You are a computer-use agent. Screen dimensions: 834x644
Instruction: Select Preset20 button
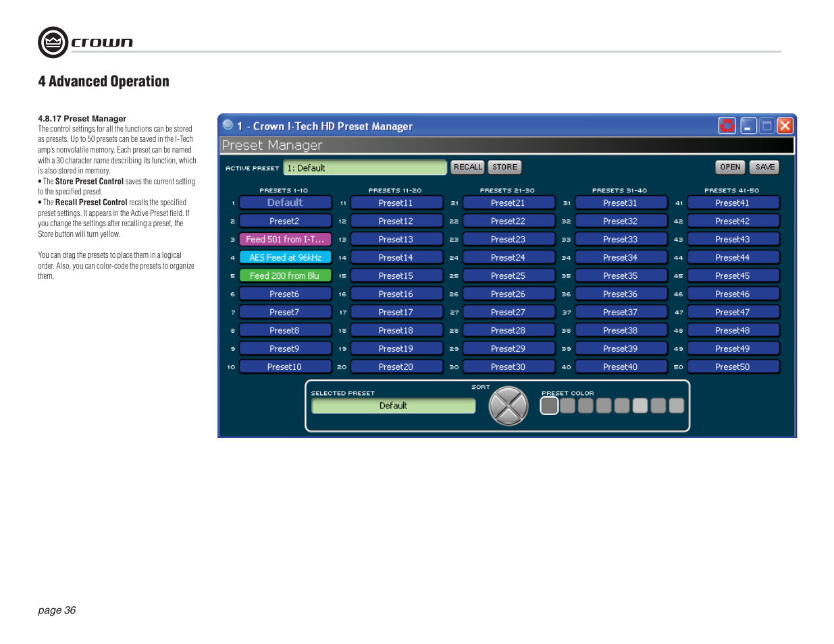(x=396, y=367)
